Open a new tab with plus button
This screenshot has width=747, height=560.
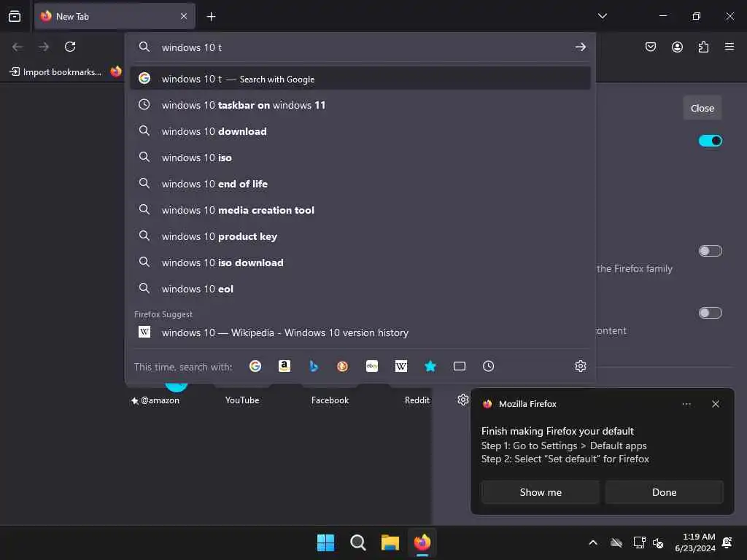click(x=211, y=17)
